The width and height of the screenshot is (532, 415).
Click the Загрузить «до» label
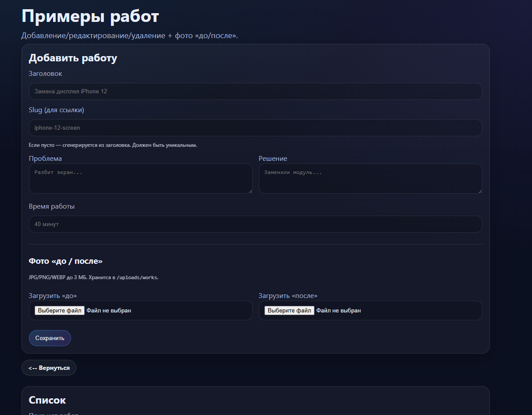(53, 296)
